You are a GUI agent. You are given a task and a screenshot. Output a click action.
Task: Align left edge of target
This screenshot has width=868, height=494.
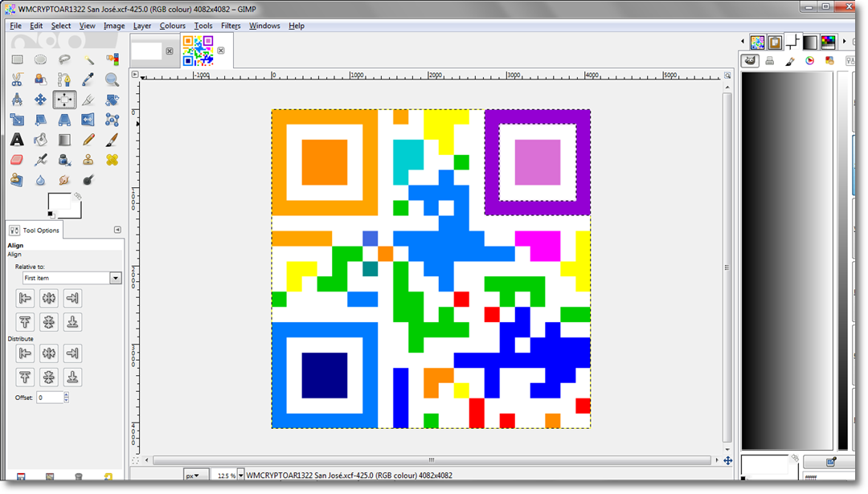25,298
